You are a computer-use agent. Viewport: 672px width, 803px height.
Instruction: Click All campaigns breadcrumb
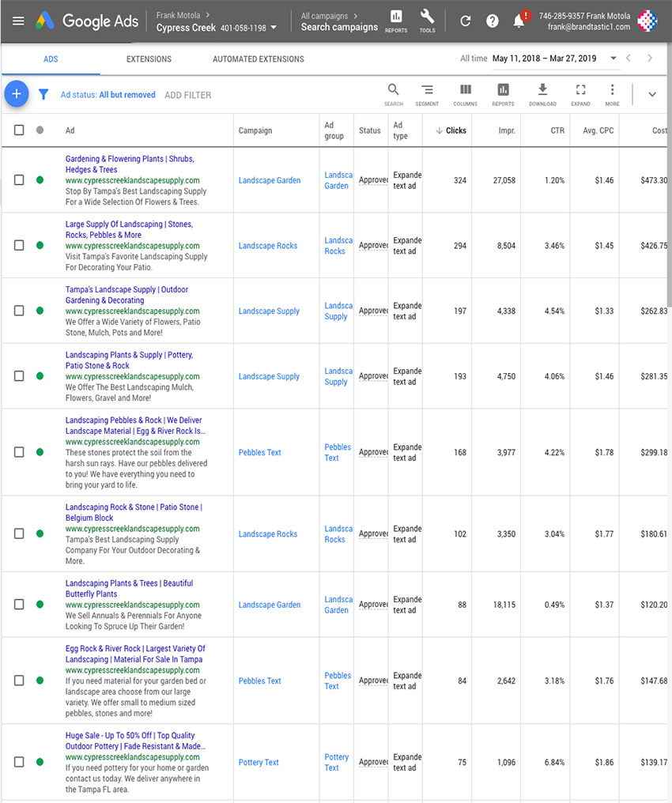pos(324,16)
